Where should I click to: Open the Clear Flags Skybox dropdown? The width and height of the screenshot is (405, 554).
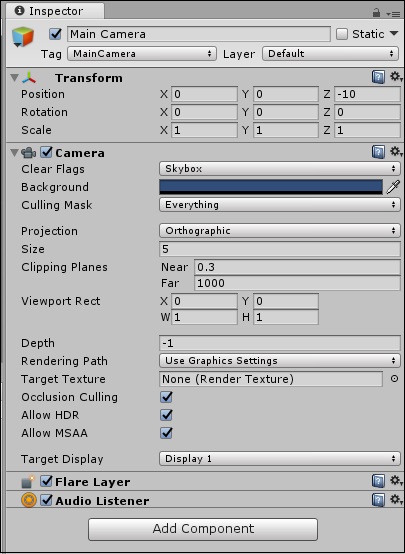tap(280, 169)
